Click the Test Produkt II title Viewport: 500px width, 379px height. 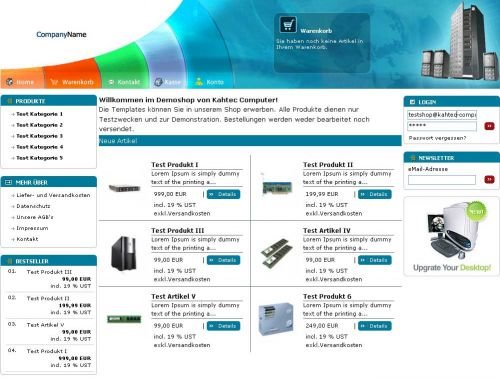click(x=328, y=165)
